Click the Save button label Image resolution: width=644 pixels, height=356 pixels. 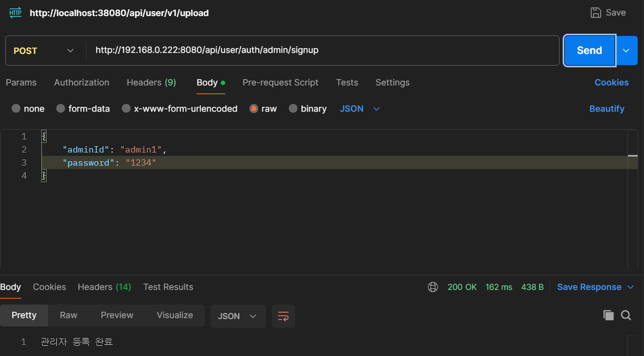tap(616, 13)
